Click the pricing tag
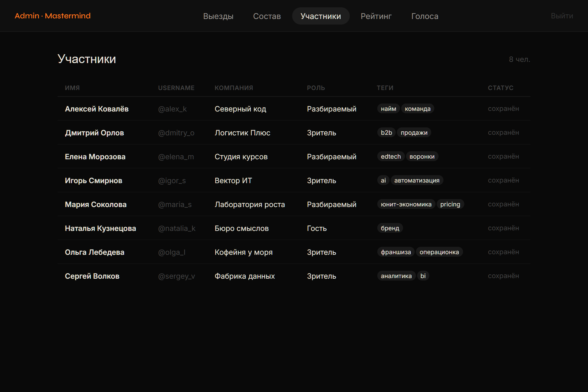Screen dimensions: 588x392 click(450, 204)
